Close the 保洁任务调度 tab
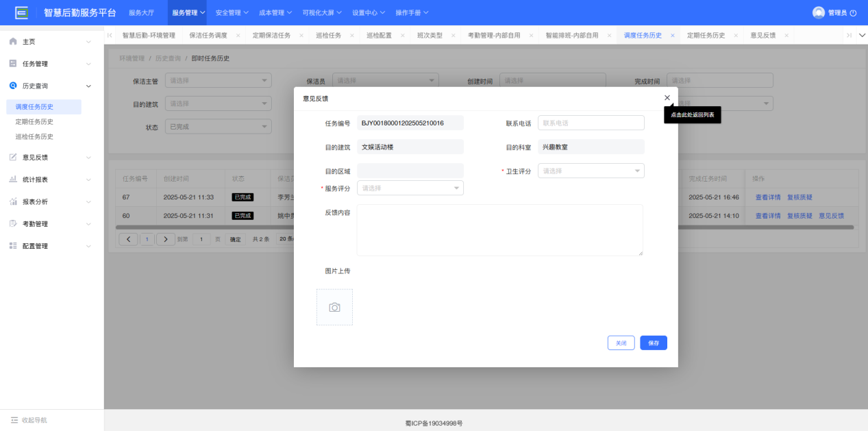This screenshot has height=431, width=868. [238, 35]
